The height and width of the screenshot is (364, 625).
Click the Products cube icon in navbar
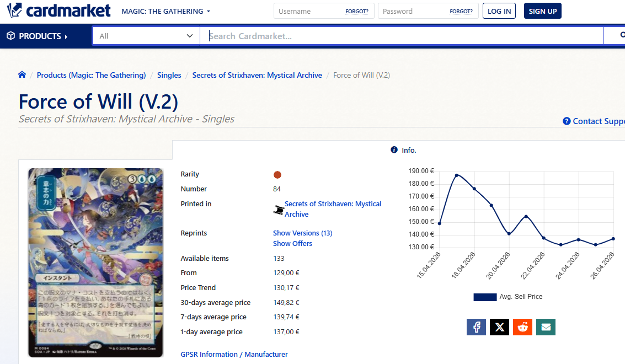[x=11, y=36]
